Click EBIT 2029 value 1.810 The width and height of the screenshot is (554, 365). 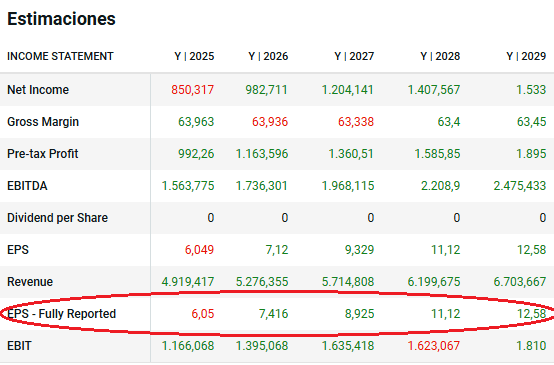(x=531, y=346)
